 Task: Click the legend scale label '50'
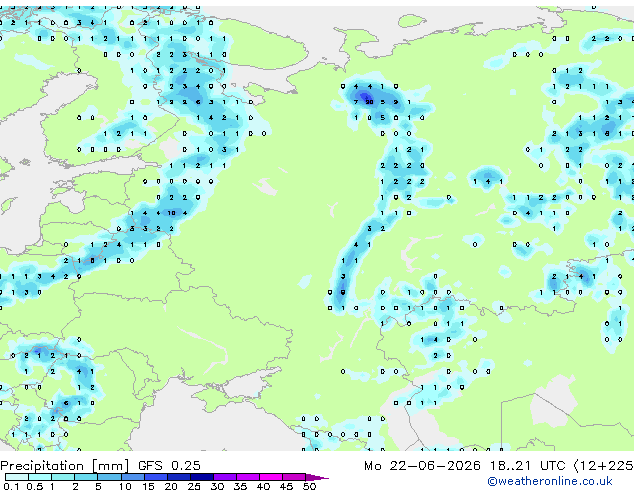tap(309, 486)
